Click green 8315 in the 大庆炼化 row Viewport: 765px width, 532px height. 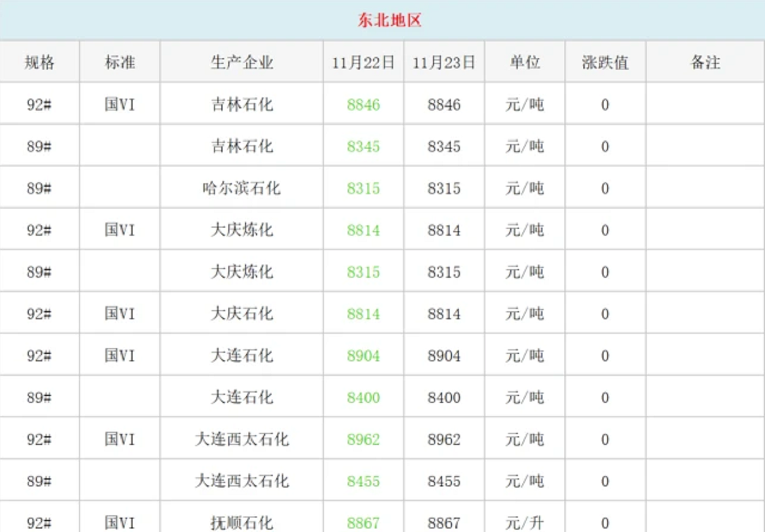(363, 272)
